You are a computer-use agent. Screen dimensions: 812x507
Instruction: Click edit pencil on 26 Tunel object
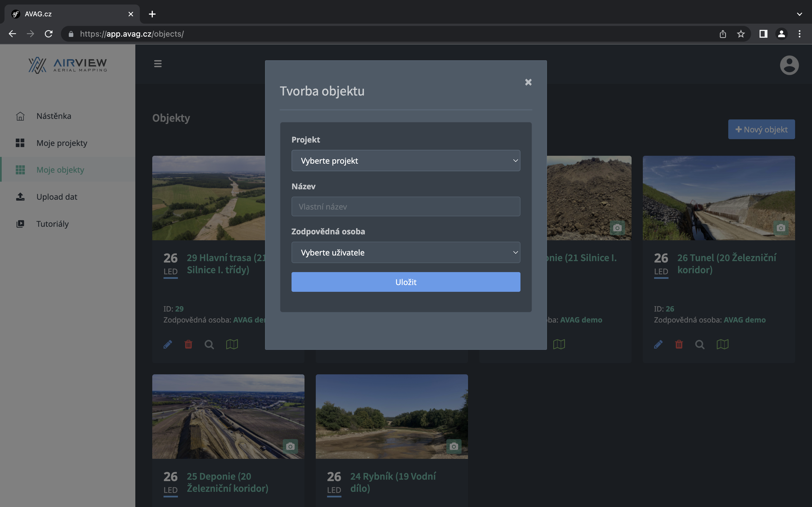[658, 344]
